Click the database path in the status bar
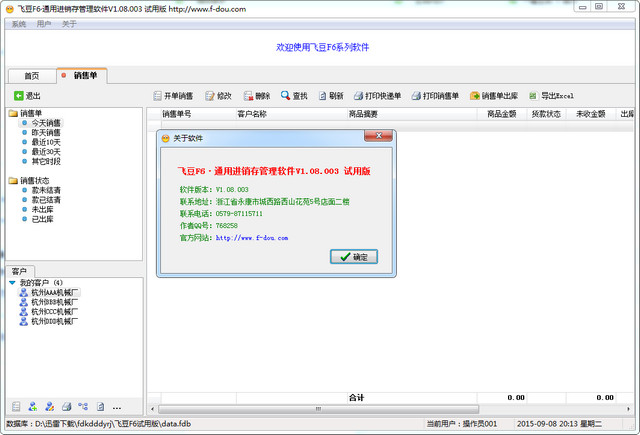 pyautogui.click(x=98, y=424)
